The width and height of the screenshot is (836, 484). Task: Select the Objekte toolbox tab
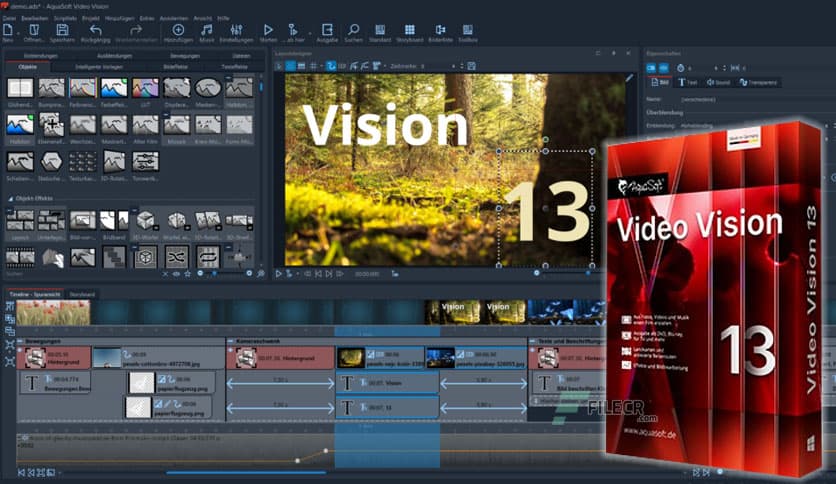coord(28,67)
